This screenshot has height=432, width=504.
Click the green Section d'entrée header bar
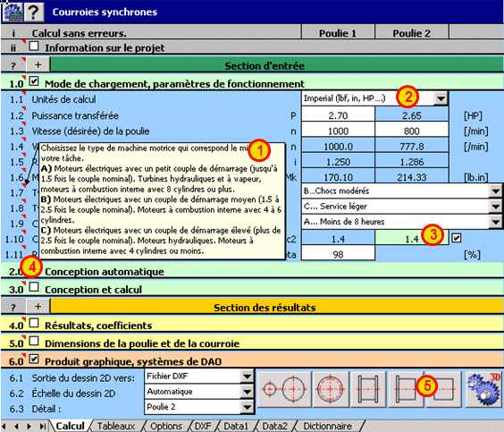pyautogui.click(x=277, y=65)
